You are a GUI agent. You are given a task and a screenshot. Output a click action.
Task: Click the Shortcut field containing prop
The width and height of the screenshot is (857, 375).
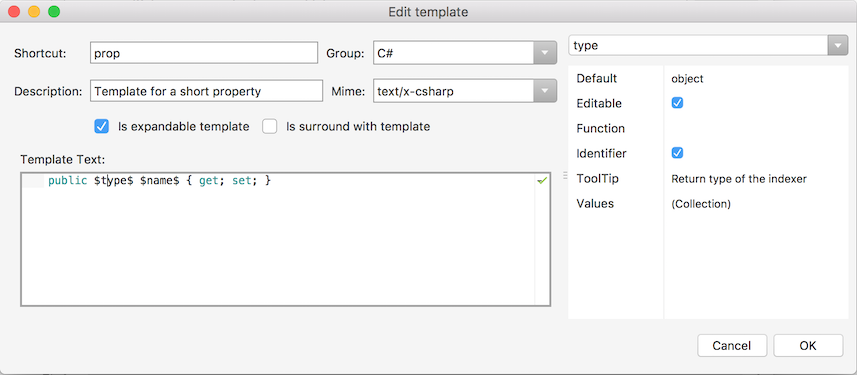click(203, 53)
